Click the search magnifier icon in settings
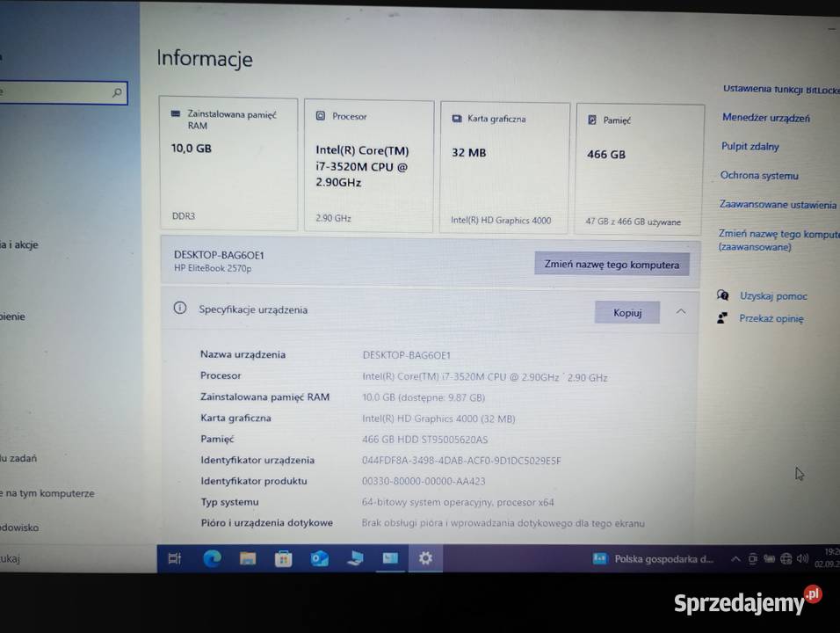The width and height of the screenshot is (840, 633). pyautogui.click(x=117, y=92)
